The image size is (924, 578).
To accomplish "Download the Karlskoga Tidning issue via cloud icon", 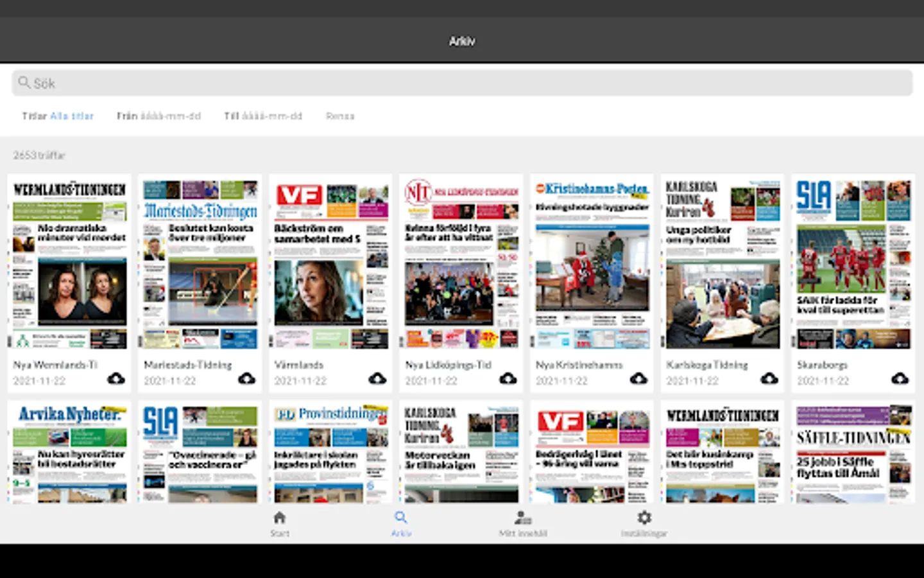I will 769,378.
